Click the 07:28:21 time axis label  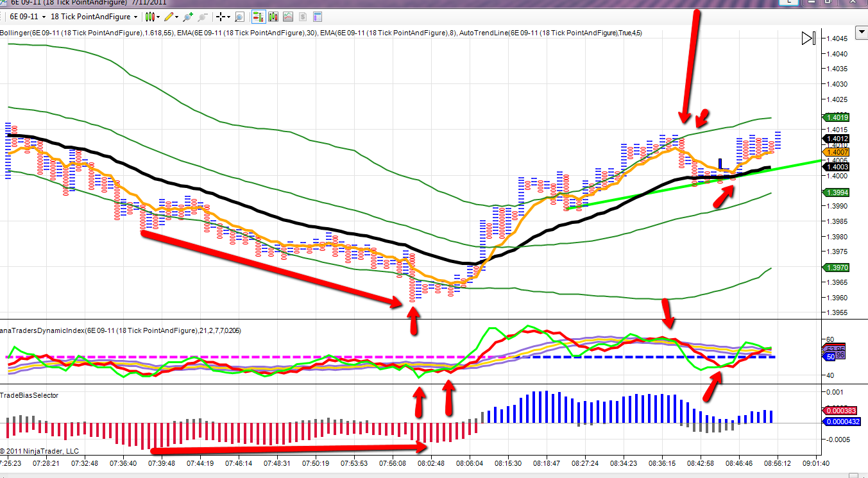point(47,463)
